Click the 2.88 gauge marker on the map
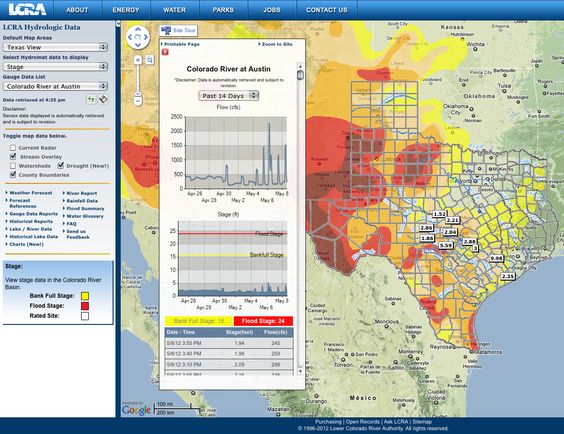 pos(469,242)
